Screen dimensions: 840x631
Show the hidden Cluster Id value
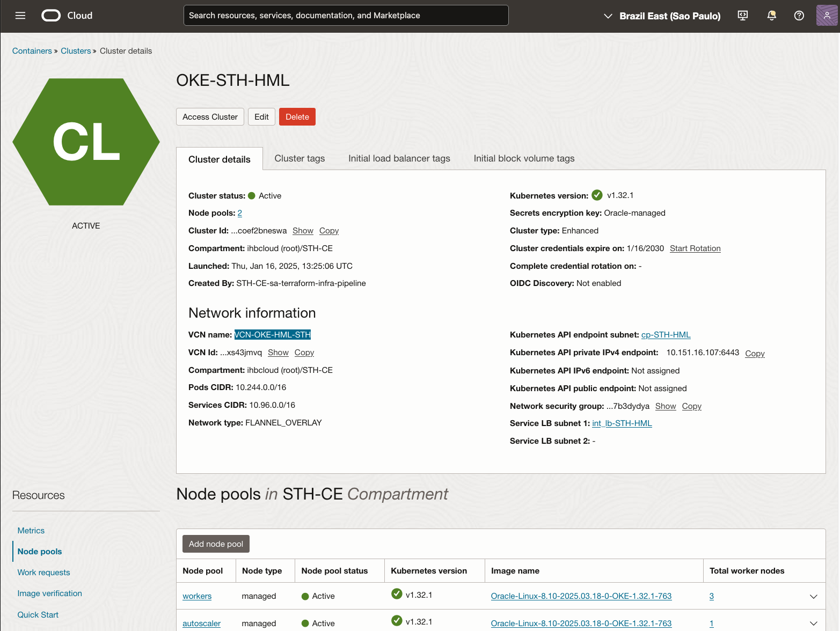coord(303,230)
